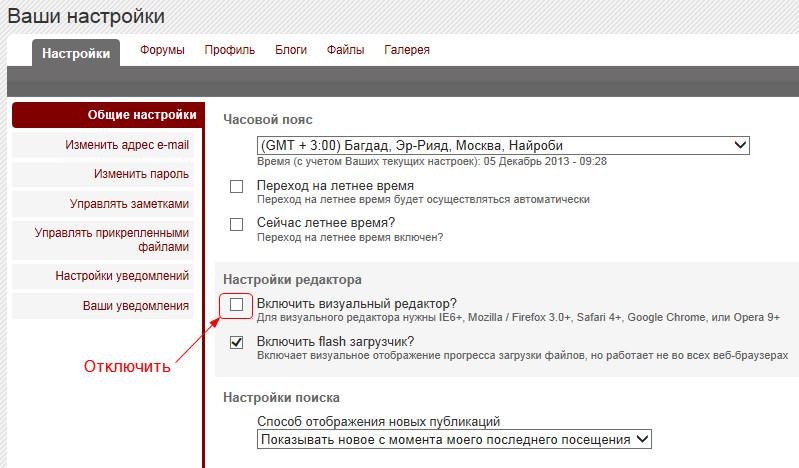Open Изменить адрес e-mail
799x468 pixels.
pyautogui.click(x=103, y=145)
